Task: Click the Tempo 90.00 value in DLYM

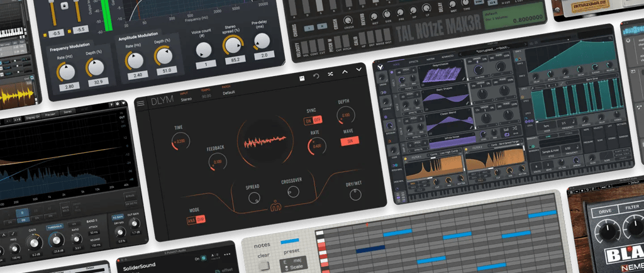Action: click(x=206, y=96)
